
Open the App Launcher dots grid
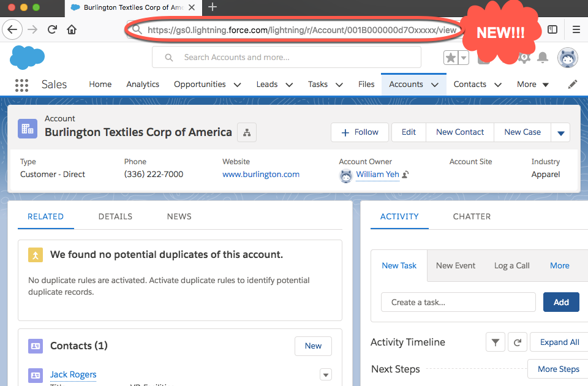pyautogui.click(x=22, y=85)
